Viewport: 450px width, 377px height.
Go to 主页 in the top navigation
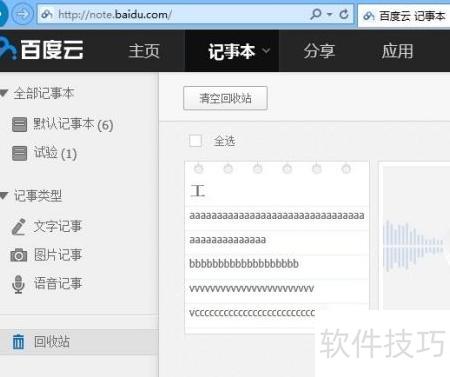(144, 51)
